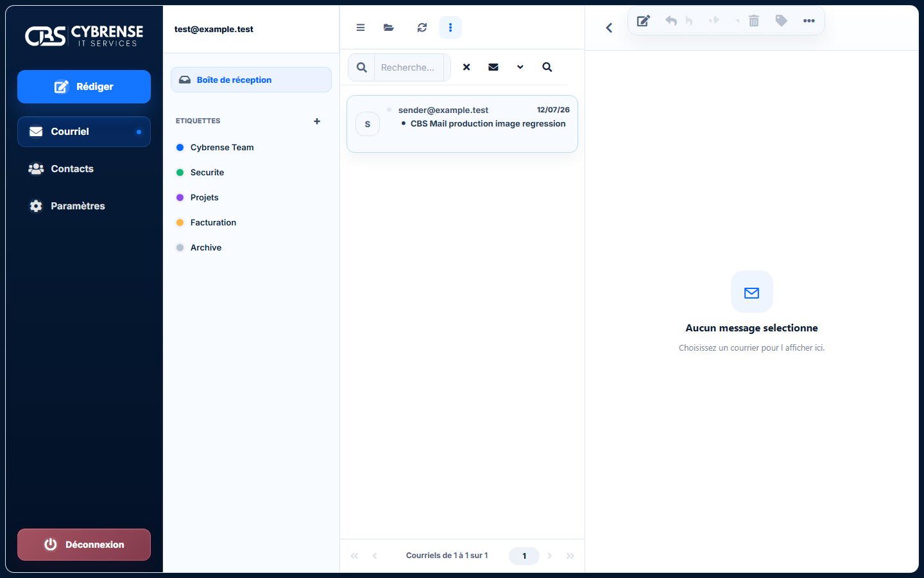This screenshot has width=924, height=578.
Task: Click the Aucun message selectionne heading
Action: tap(752, 328)
